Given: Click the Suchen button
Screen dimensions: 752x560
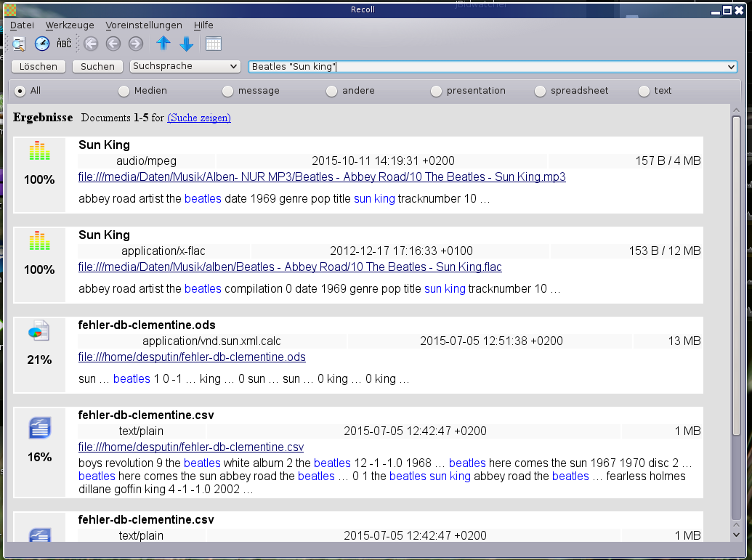Looking at the screenshot, I should pyautogui.click(x=97, y=67).
